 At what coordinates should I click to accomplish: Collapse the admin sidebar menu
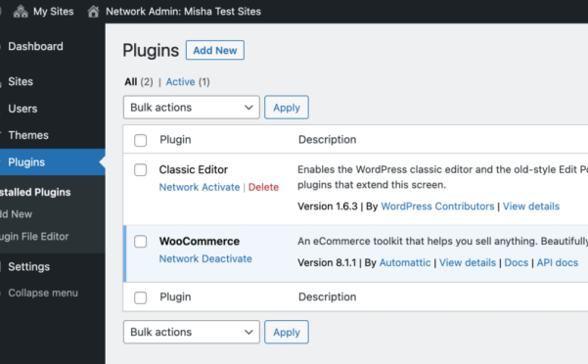43,293
